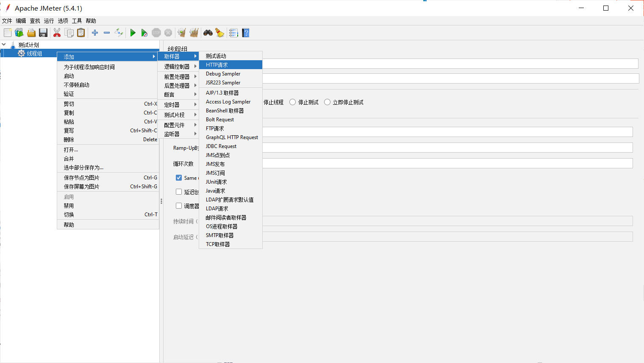The image size is (644, 363).
Task: Click the Start No Pauses toolbar icon
Action: click(144, 33)
